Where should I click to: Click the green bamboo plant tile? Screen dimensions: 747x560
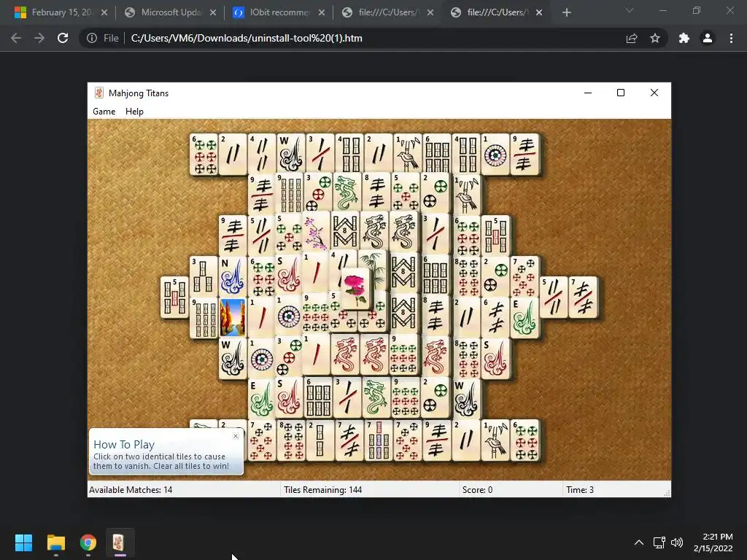coord(376,270)
